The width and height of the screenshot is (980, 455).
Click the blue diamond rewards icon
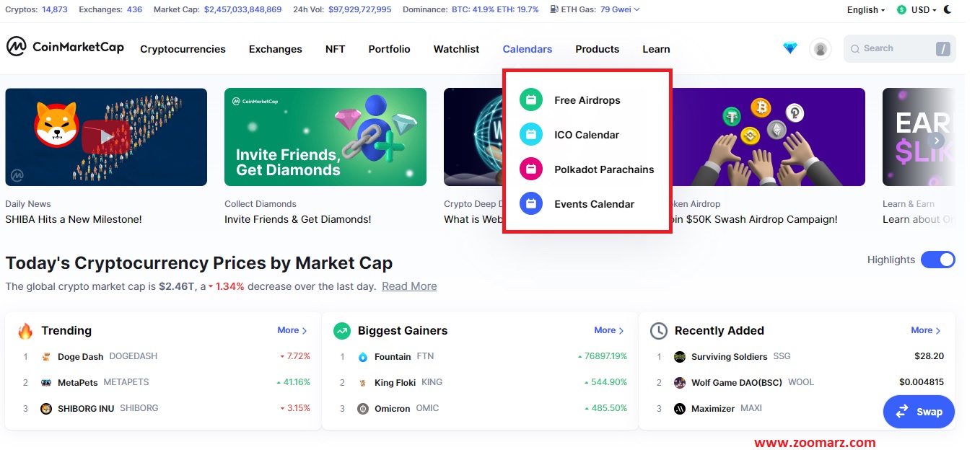point(790,48)
